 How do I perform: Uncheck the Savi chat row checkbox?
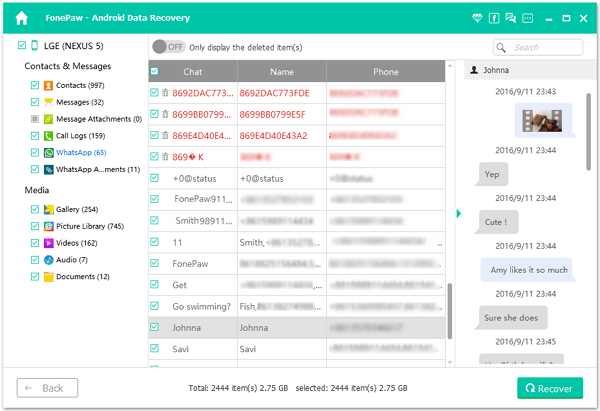pyautogui.click(x=154, y=348)
